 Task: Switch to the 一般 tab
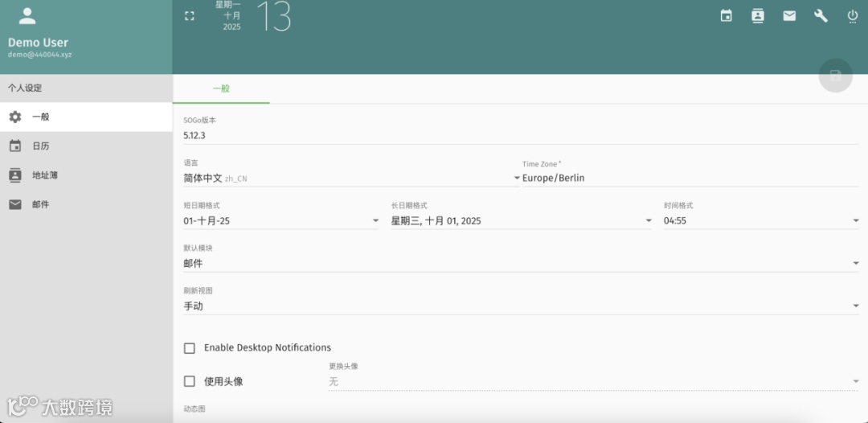coord(221,88)
